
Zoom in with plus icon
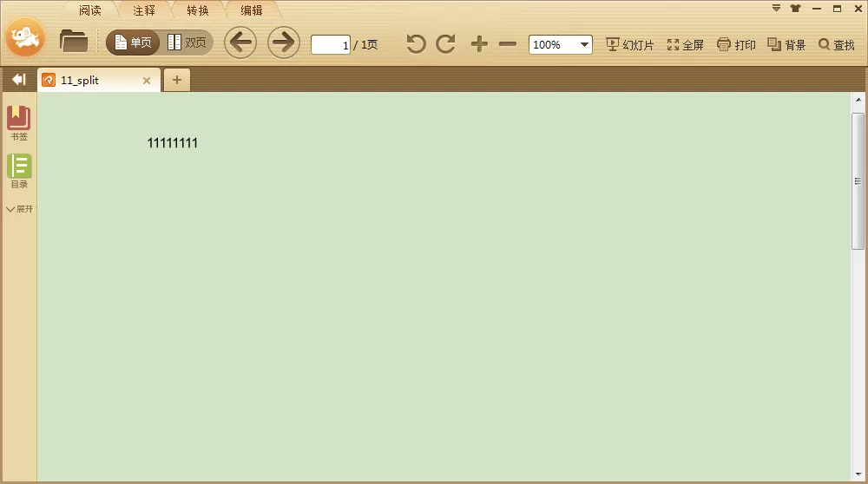tap(479, 43)
